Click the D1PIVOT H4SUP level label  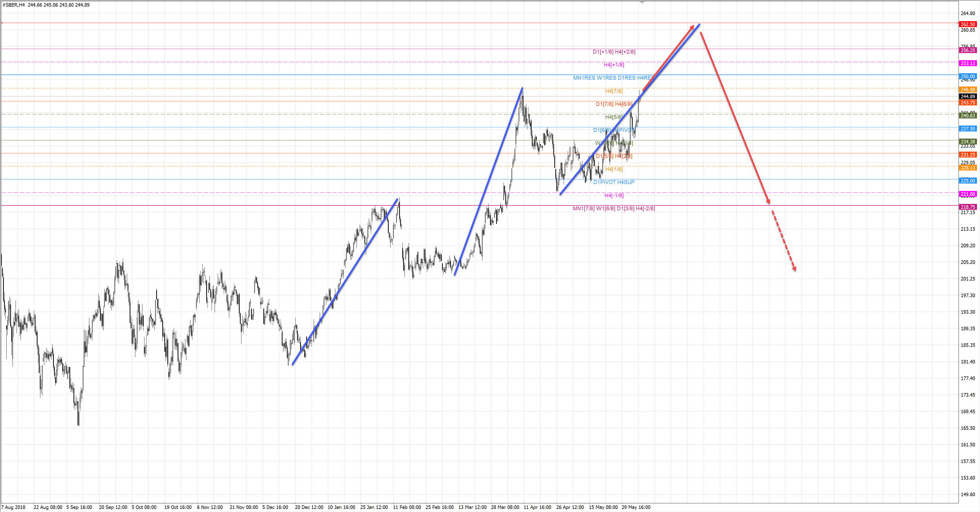614,182
